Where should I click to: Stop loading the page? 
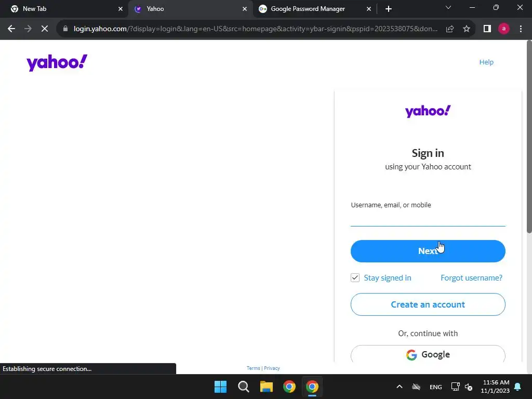(45, 29)
